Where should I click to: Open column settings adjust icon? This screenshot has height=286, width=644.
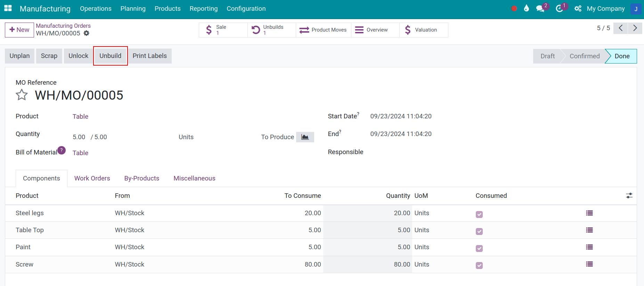click(629, 196)
